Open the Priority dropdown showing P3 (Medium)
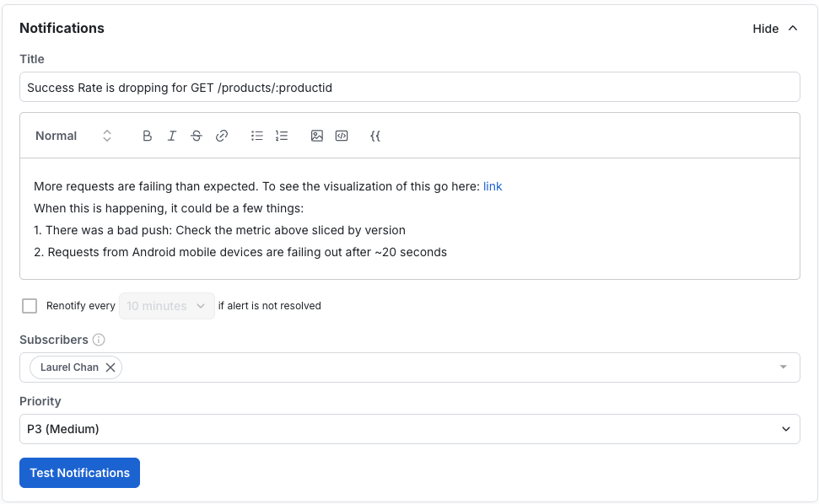 point(409,429)
